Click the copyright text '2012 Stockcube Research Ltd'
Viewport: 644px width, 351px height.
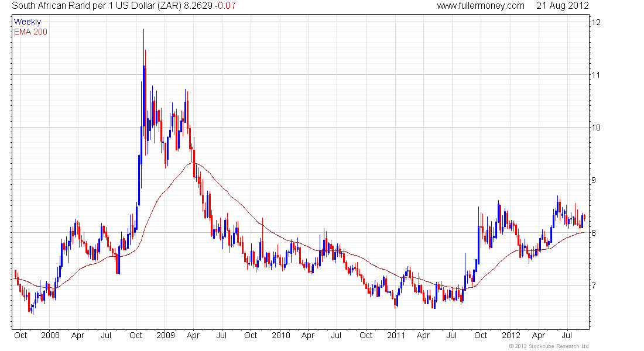(549, 346)
